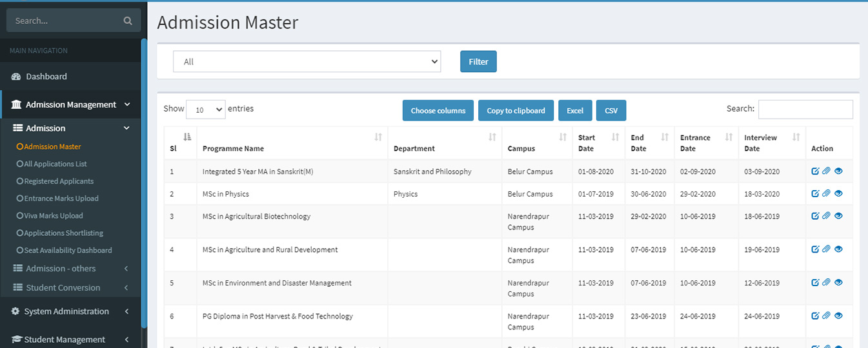Viewport: 868px width, 348px height.
Task: Click edit icon for MSc in Environment and Disaster Management
Action: pyautogui.click(x=815, y=282)
